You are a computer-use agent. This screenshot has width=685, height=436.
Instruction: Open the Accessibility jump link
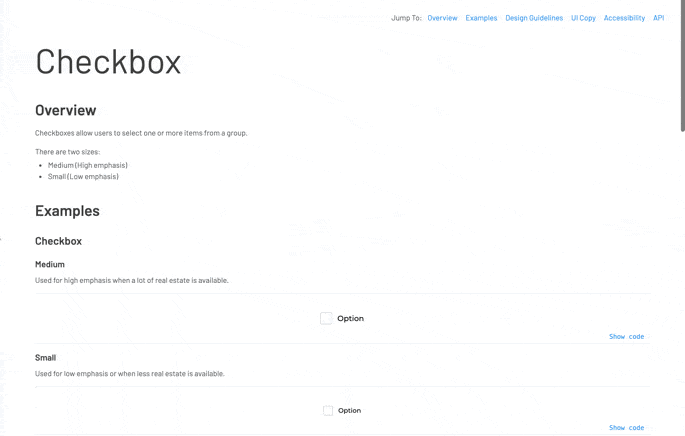point(624,18)
